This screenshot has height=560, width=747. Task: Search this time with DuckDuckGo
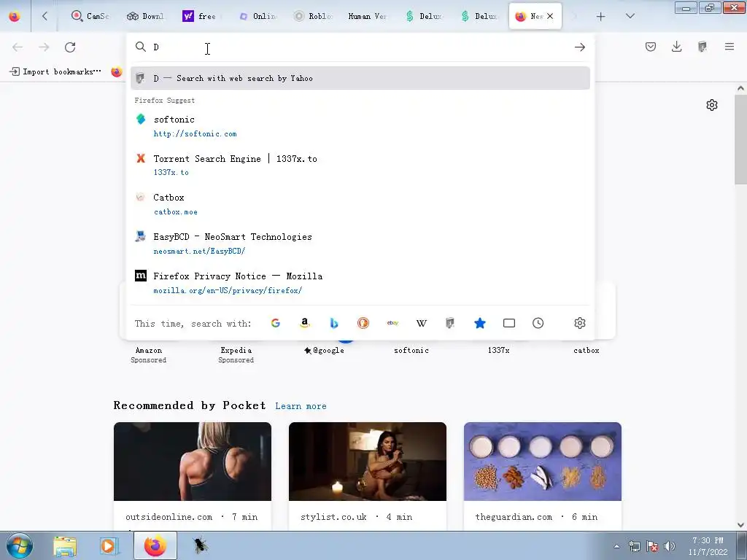click(363, 323)
